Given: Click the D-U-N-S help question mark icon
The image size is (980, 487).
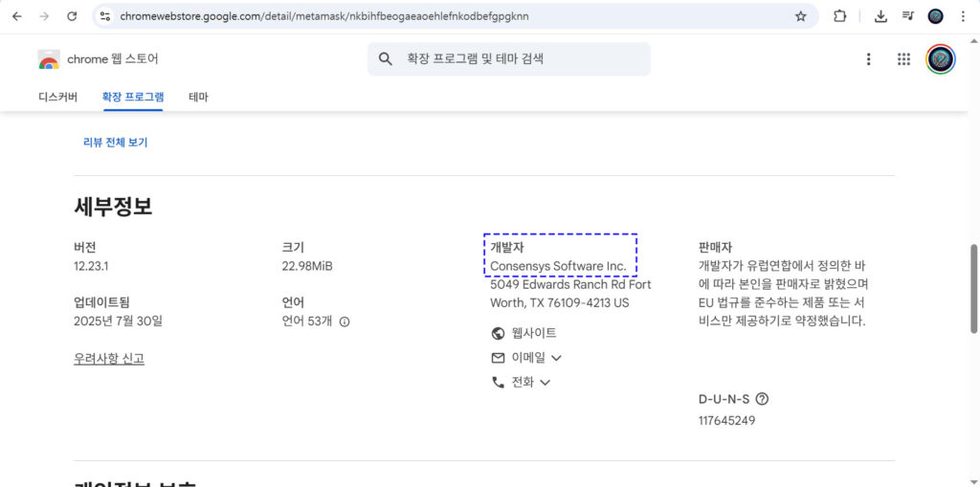Looking at the screenshot, I should pyautogui.click(x=762, y=399).
